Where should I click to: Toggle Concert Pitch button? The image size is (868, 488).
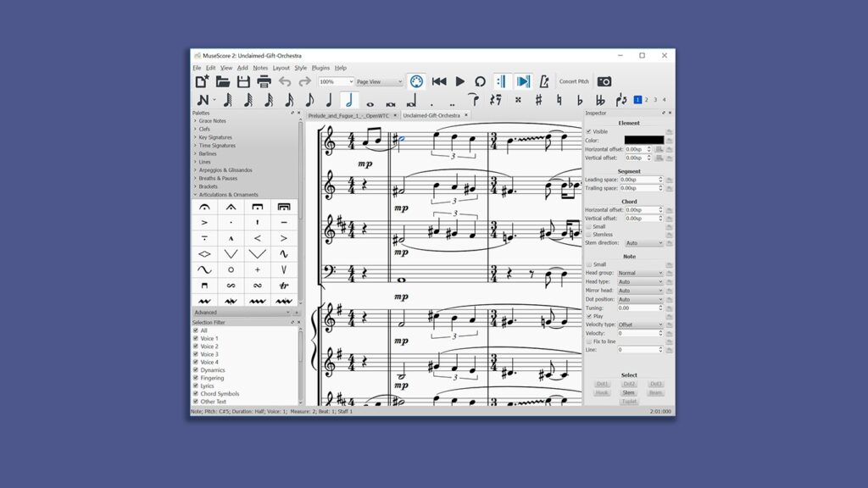574,81
